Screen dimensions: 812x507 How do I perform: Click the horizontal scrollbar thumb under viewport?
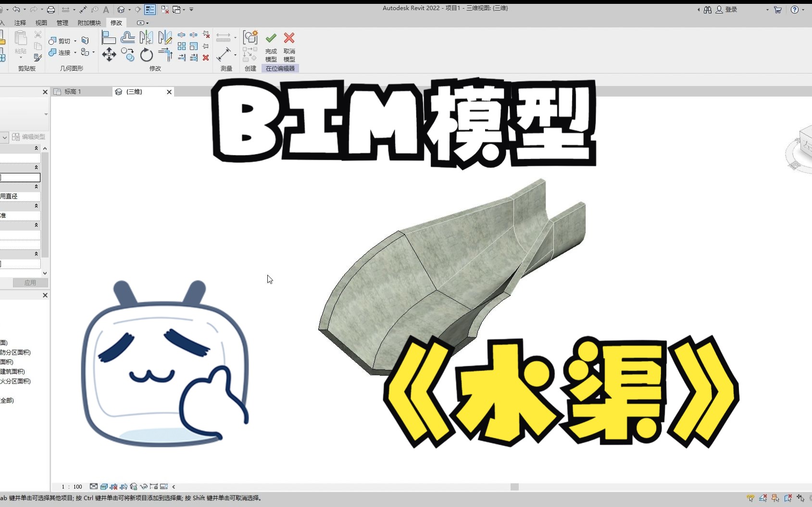[514, 487]
